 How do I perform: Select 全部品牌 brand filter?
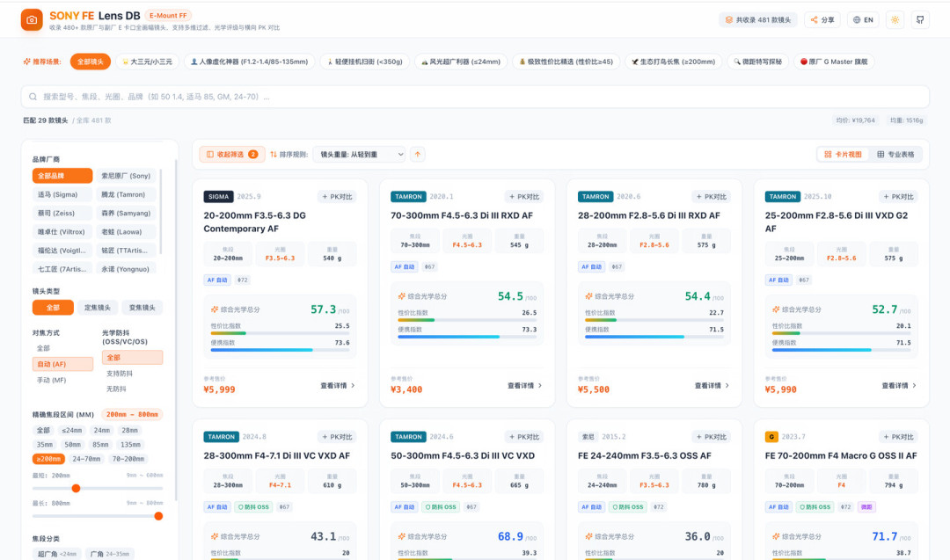click(62, 176)
